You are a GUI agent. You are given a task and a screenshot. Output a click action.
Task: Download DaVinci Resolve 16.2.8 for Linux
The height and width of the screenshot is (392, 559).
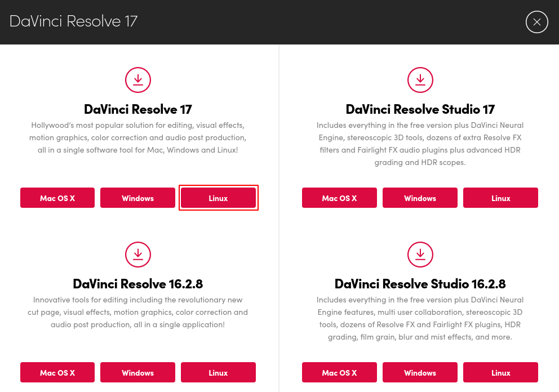218,372
